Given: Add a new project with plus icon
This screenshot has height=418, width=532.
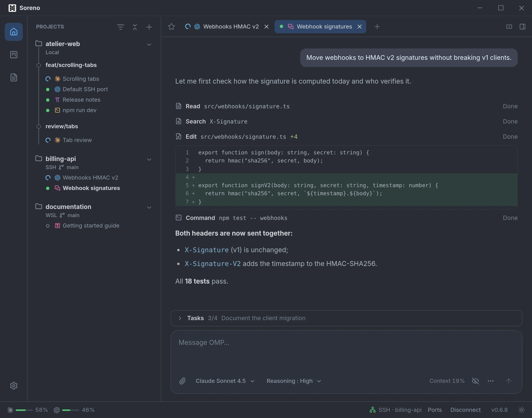Looking at the screenshot, I should 149,27.
